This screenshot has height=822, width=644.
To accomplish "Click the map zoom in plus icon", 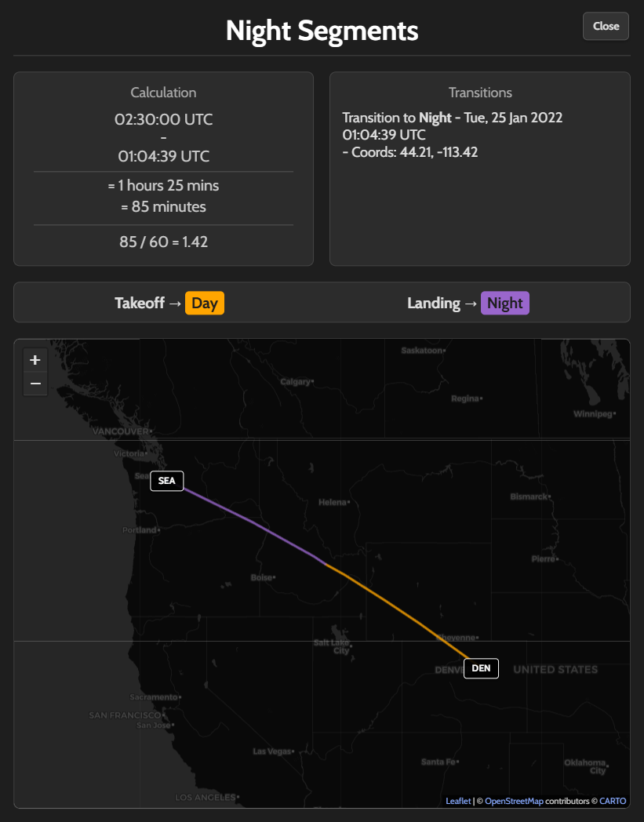I will (35, 360).
